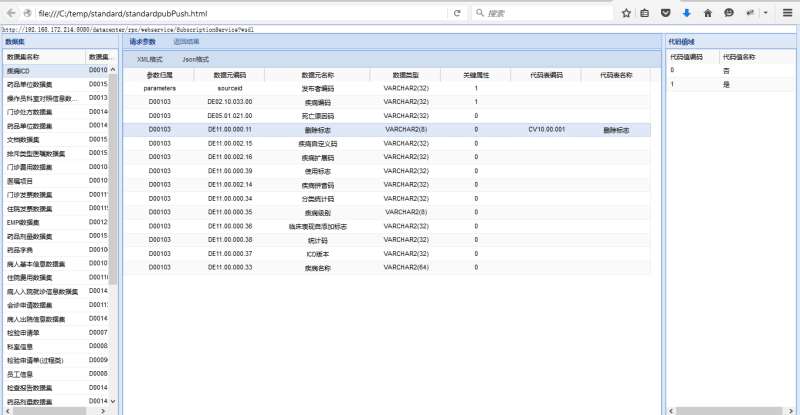Open the Firefox hamburger menu
Viewport: 800px width, 415px height.
pos(787,14)
